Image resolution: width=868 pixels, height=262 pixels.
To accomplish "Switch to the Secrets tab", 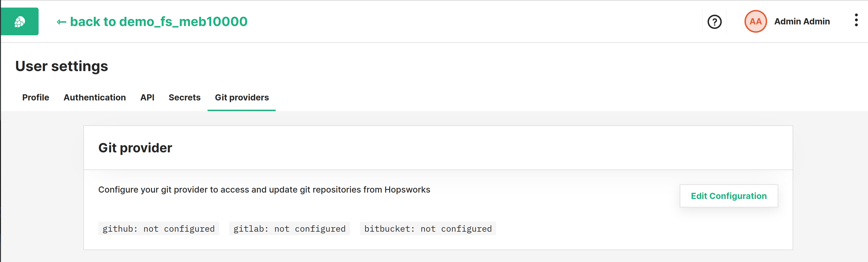I will (x=185, y=97).
